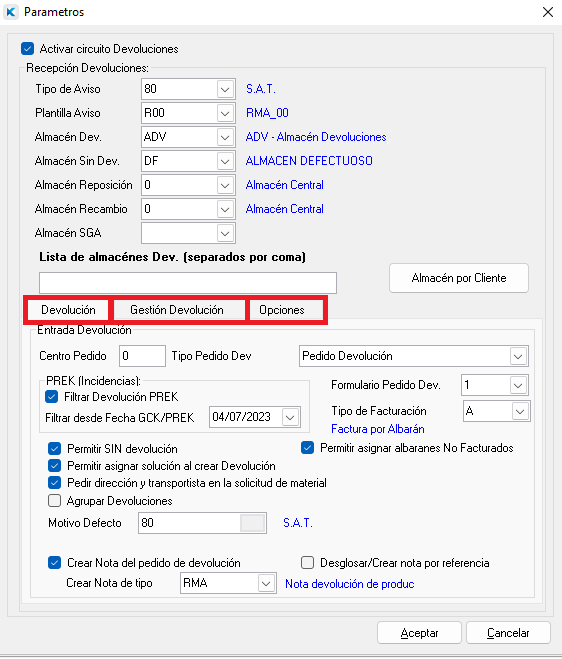Open Crear Nota de tipo RMA dropdown

pos(266,583)
